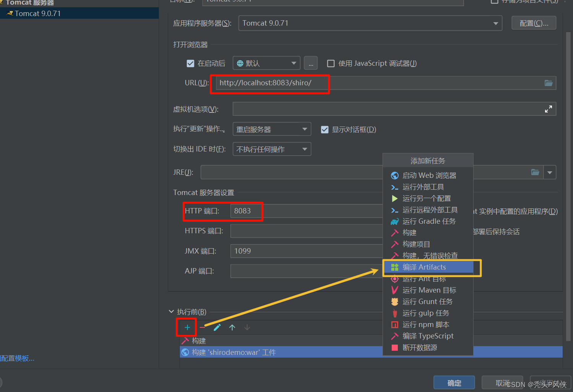This screenshot has width=573, height=392.
Task: Choose 构建, 无错误检查 from the menu
Action: pyautogui.click(x=428, y=255)
